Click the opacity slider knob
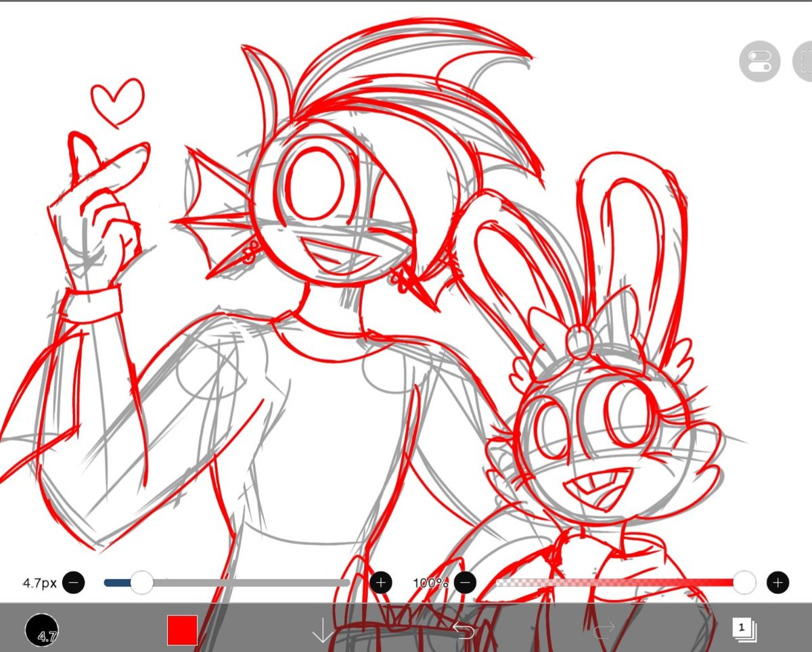812x652 pixels. click(x=744, y=582)
